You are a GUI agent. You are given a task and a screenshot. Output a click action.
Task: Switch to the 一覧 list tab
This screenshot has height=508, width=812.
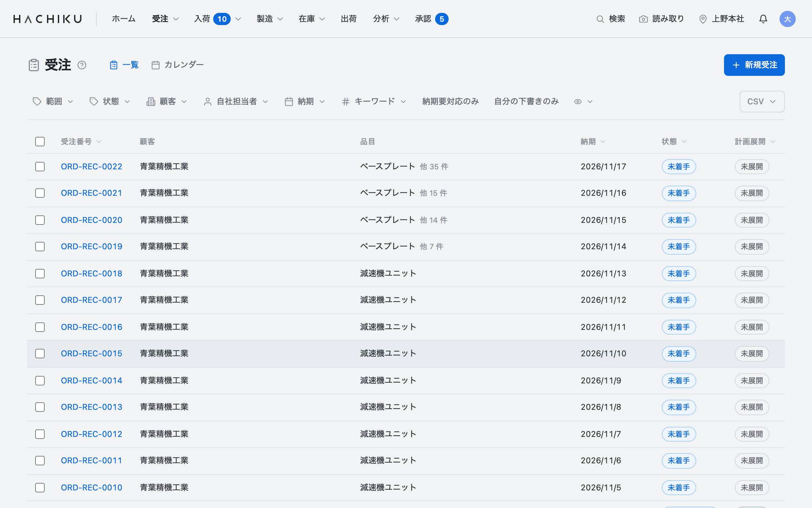click(x=124, y=65)
